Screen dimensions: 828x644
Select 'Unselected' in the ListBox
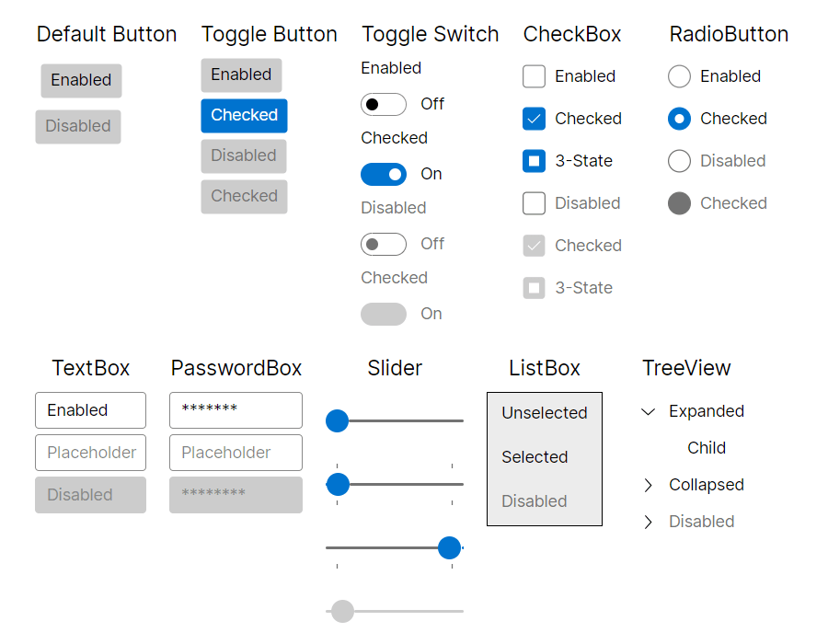click(544, 413)
